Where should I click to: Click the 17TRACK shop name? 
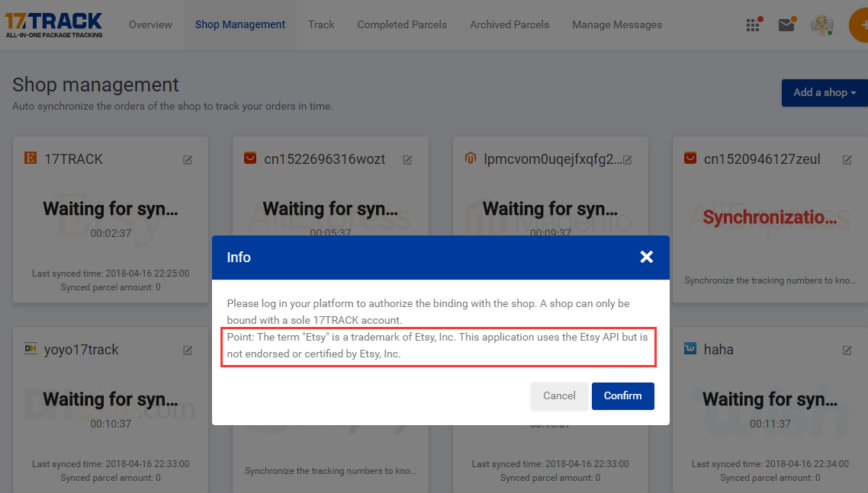74,159
